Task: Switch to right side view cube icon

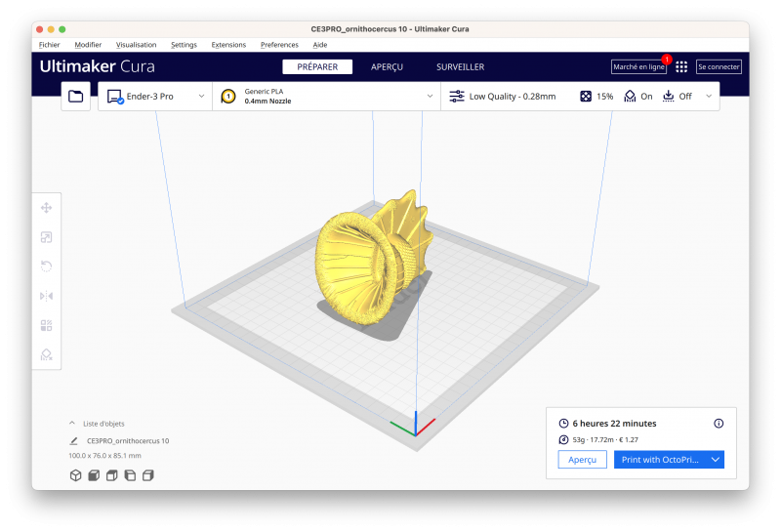Action: (x=148, y=475)
